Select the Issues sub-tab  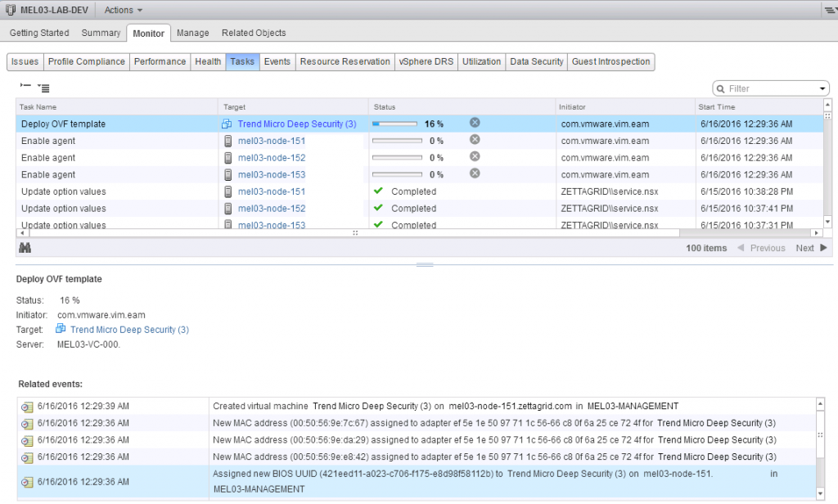point(25,61)
